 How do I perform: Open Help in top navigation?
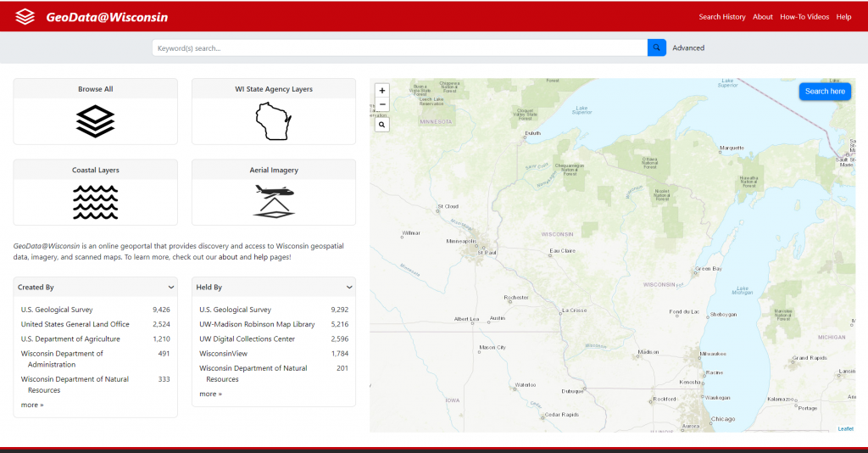click(843, 17)
